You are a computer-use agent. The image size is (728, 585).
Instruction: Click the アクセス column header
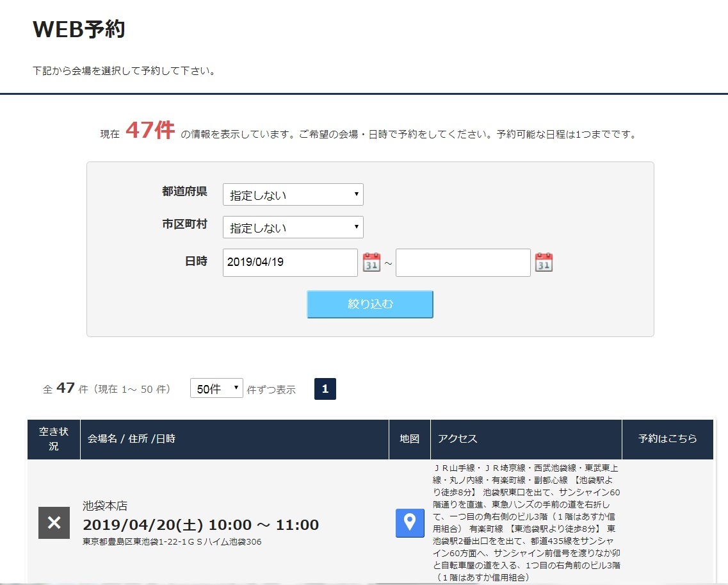click(457, 439)
